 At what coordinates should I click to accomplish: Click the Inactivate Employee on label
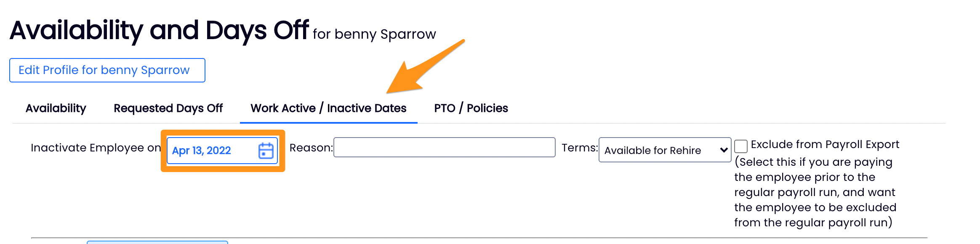pos(96,148)
